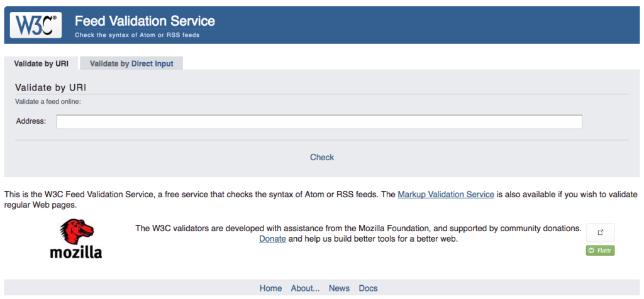Viewport: 644px width, 299px height.
Task: Click the Check button
Action: tap(322, 157)
